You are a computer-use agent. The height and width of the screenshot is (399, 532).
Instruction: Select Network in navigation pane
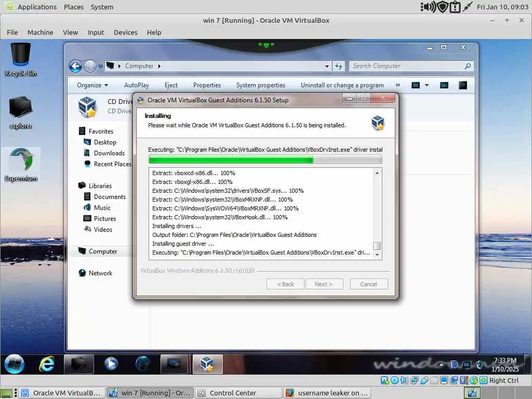pos(100,273)
